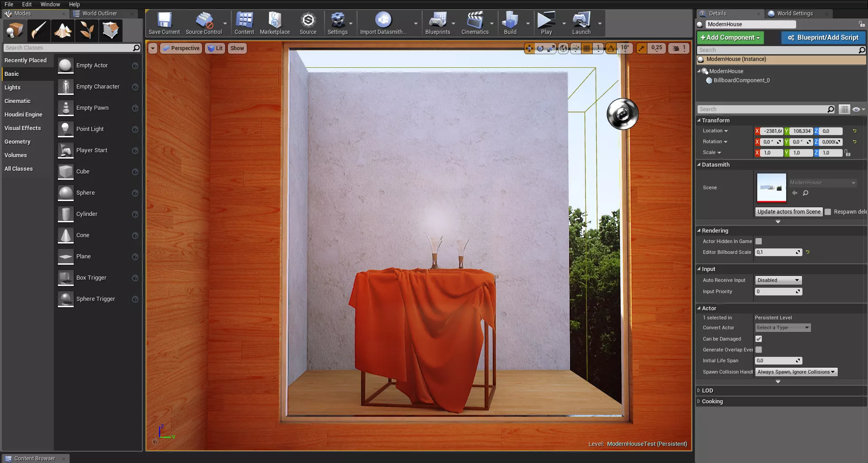868x463 pixels.
Task: Uncheck Can be Damaged checkbox
Action: (x=759, y=339)
